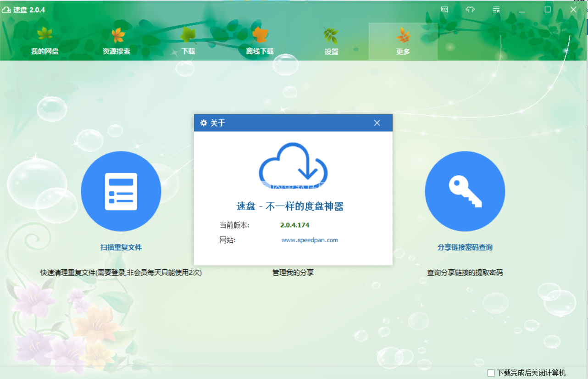This screenshot has height=379, width=588.
Task: Click the 查询分享链接的提取密码 description
Action: tap(465, 273)
